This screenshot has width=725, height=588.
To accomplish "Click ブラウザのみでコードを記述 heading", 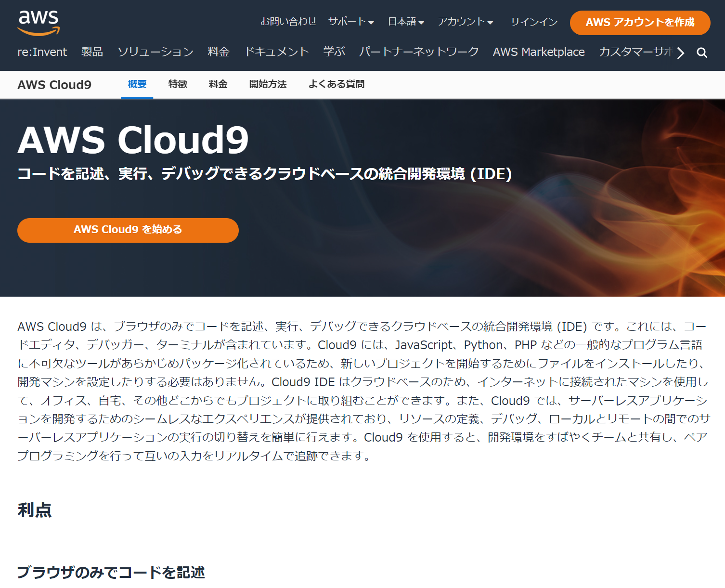I will point(111,572).
